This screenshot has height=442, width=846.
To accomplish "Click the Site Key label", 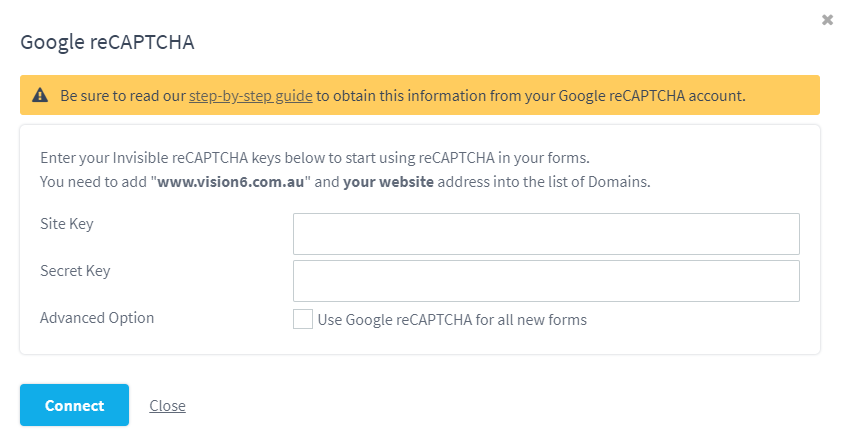I will (67, 223).
